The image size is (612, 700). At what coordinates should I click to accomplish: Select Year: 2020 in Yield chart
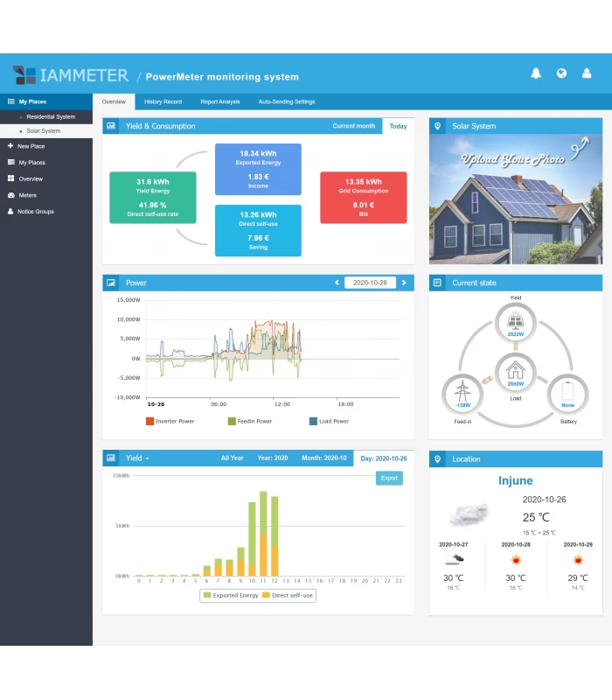point(272,458)
